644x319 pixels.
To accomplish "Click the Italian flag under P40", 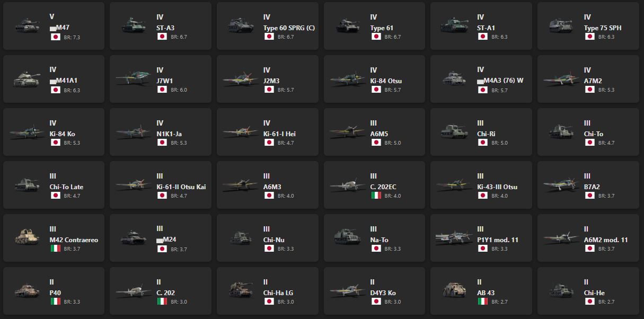I will pos(55,302).
